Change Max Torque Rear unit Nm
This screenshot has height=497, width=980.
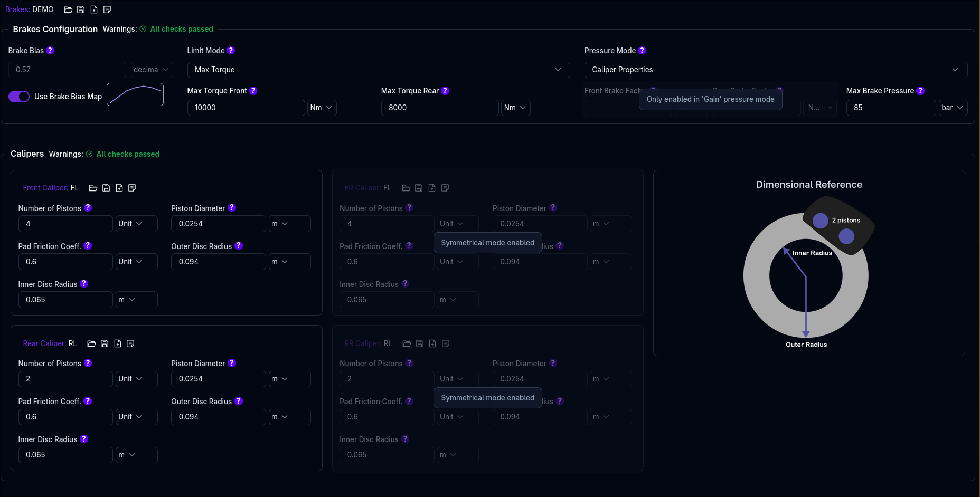pos(516,108)
